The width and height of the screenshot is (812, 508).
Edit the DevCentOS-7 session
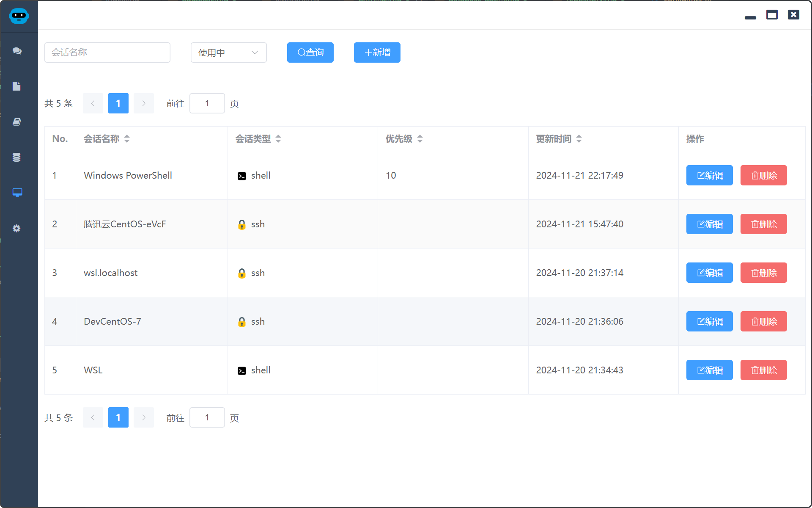point(709,321)
